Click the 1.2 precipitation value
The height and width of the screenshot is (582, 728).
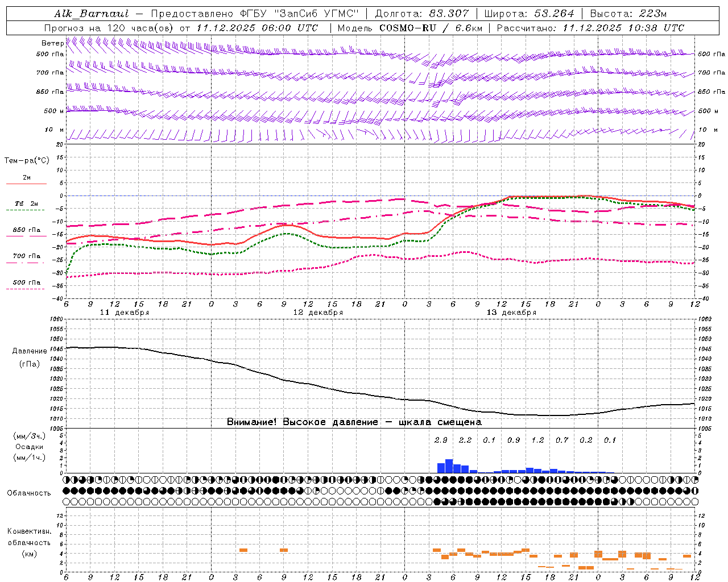point(537,440)
